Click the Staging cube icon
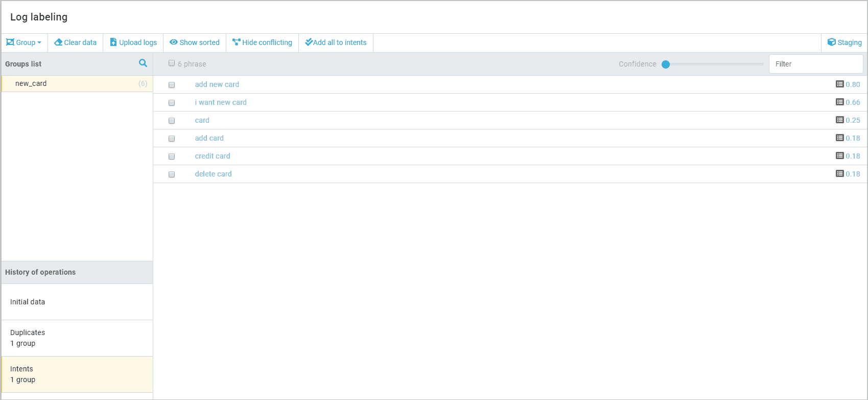The width and height of the screenshot is (868, 400). (831, 42)
